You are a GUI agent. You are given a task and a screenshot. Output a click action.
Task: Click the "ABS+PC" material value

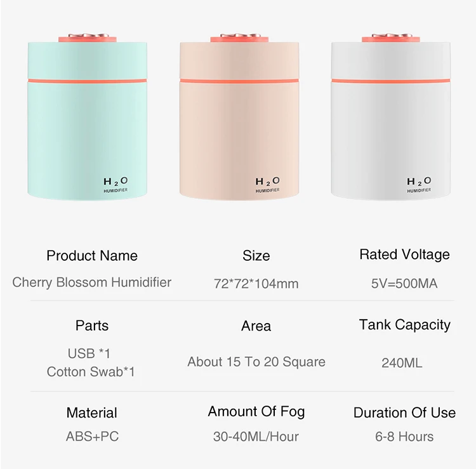pyautogui.click(x=92, y=437)
